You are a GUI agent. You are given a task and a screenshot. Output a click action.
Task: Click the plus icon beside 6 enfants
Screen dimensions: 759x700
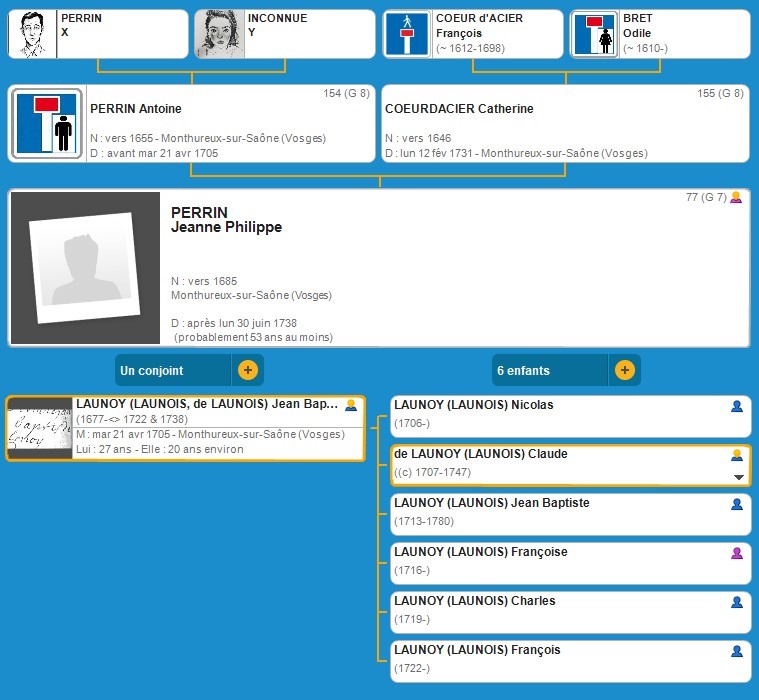[624, 370]
